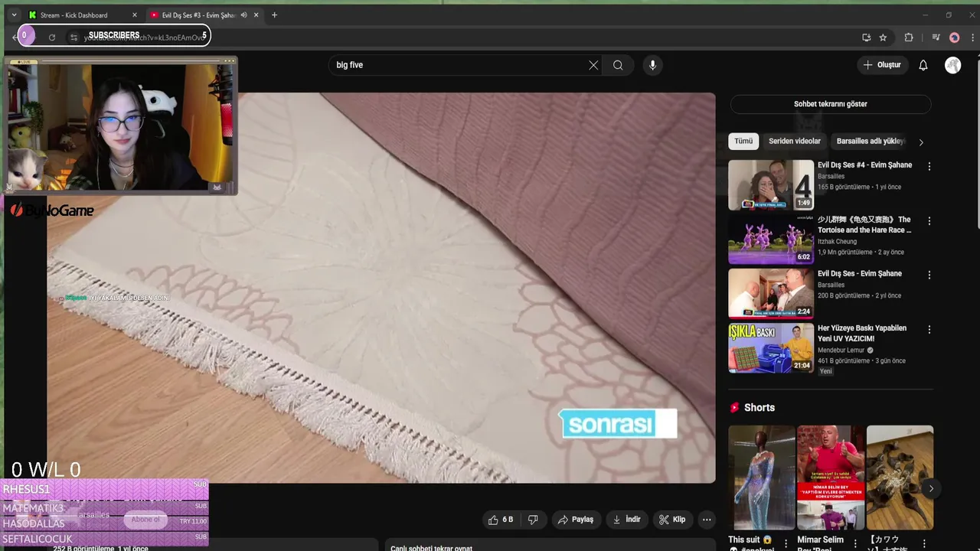Click the RHESUS1 subscriber entry

coord(104,488)
